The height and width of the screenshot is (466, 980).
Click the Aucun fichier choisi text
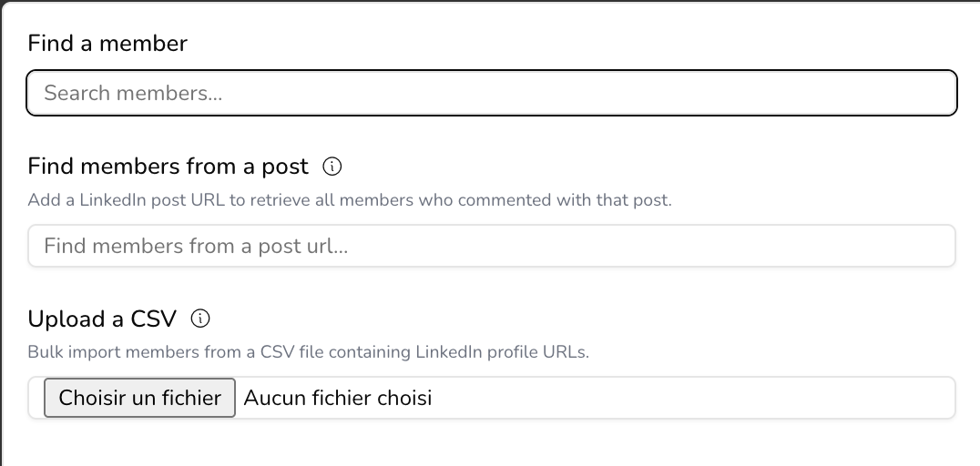point(337,398)
